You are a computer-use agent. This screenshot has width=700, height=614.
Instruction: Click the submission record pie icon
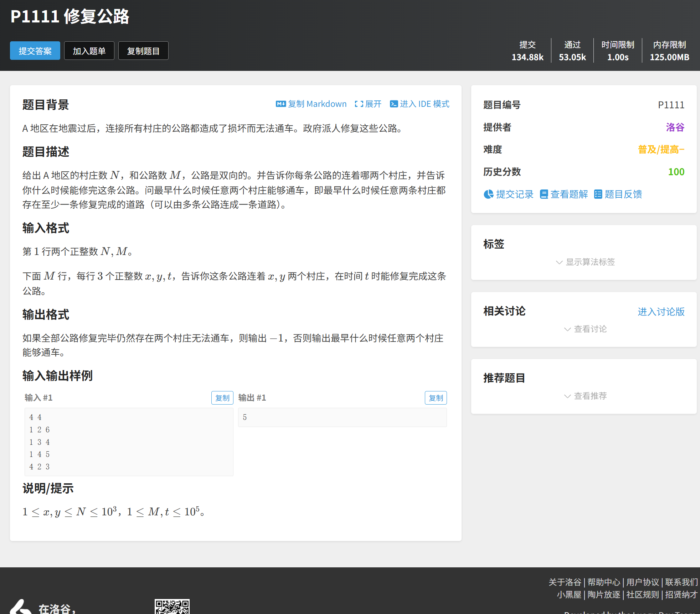[x=488, y=194]
